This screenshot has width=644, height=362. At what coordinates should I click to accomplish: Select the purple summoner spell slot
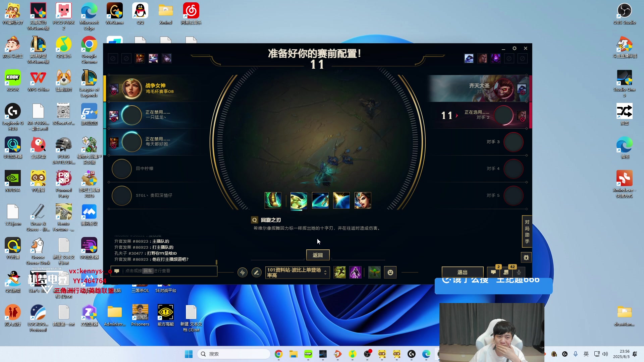pyautogui.click(x=355, y=273)
